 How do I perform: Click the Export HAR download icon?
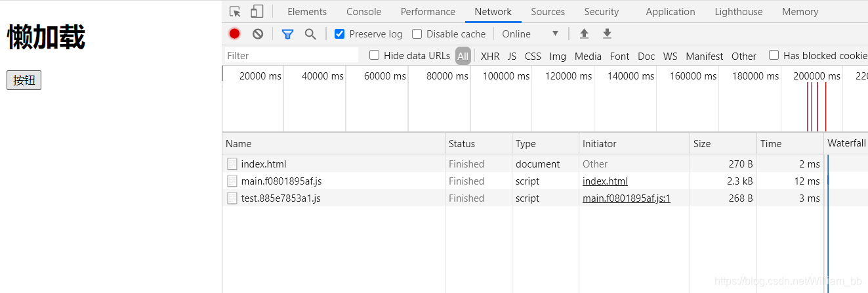607,34
